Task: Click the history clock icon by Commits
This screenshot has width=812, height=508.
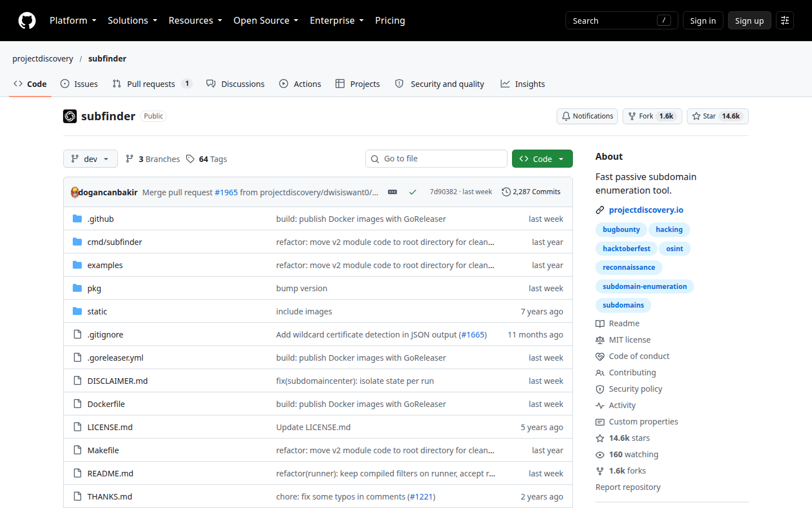Action: click(506, 192)
